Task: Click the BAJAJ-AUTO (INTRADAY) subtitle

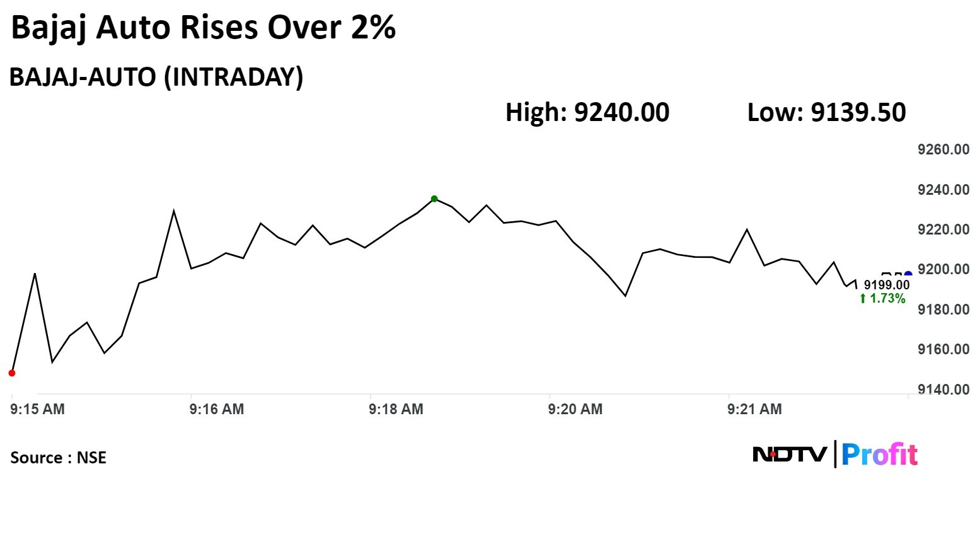Action: [x=156, y=77]
